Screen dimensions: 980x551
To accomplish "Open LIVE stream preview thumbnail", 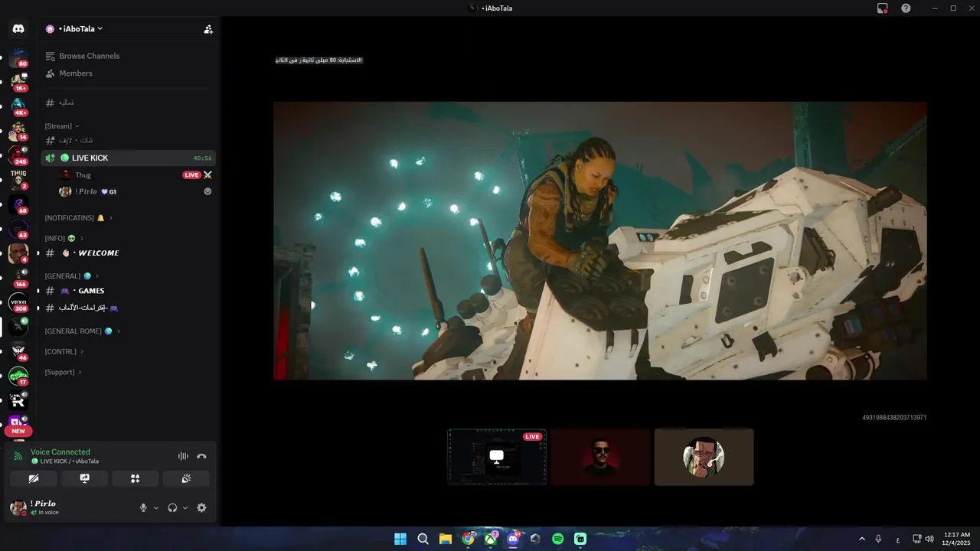I will tap(497, 457).
